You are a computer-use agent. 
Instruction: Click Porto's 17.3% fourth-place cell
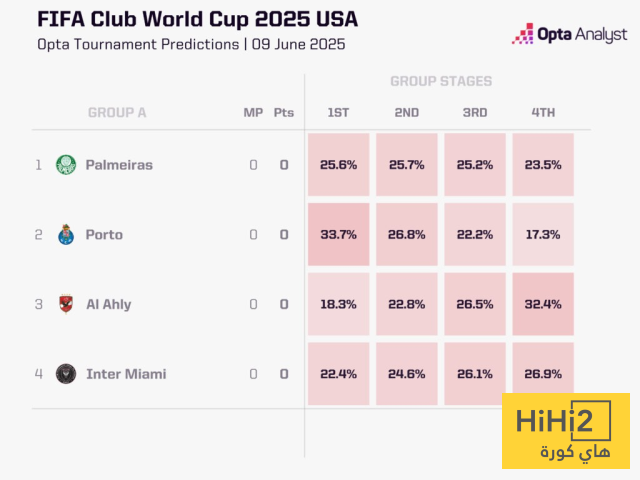(543, 234)
